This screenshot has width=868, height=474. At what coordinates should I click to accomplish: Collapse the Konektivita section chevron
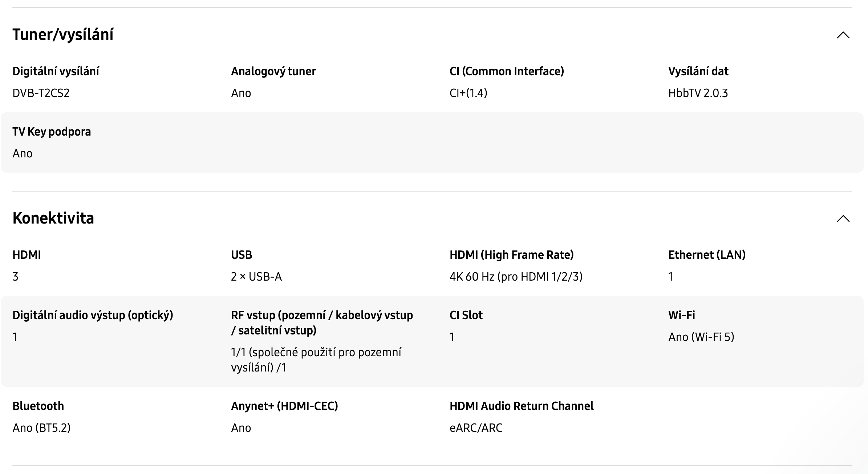[x=843, y=218]
